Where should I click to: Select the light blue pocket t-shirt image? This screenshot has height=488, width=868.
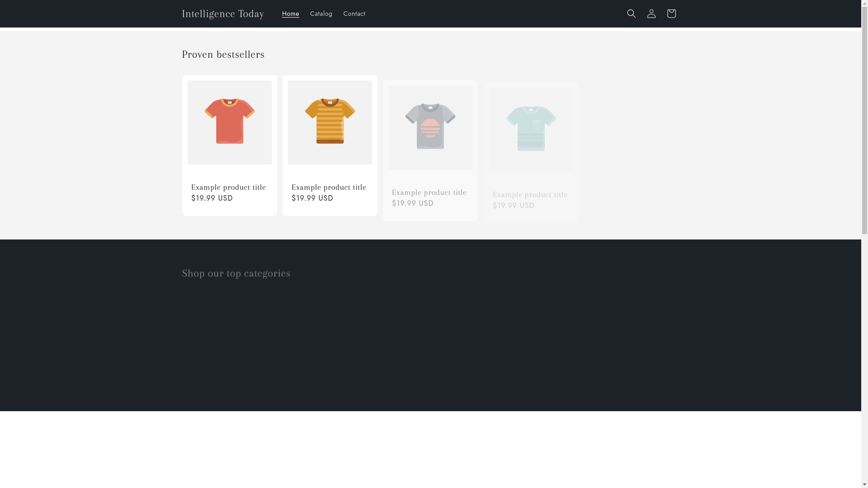531,129
